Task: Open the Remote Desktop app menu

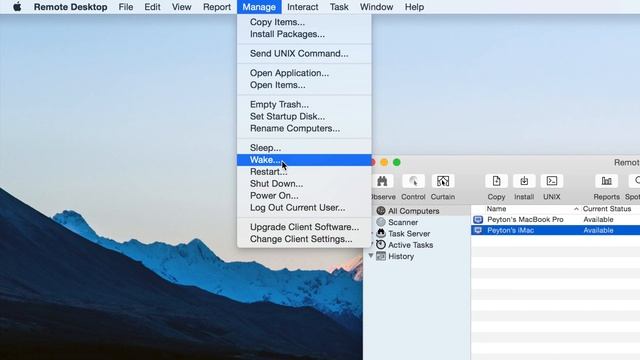Action: [x=70, y=7]
